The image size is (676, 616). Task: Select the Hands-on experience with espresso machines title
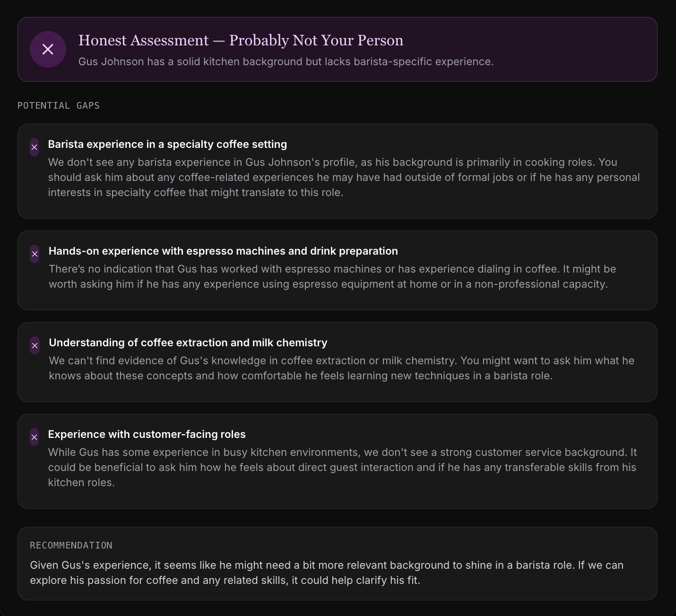(223, 251)
